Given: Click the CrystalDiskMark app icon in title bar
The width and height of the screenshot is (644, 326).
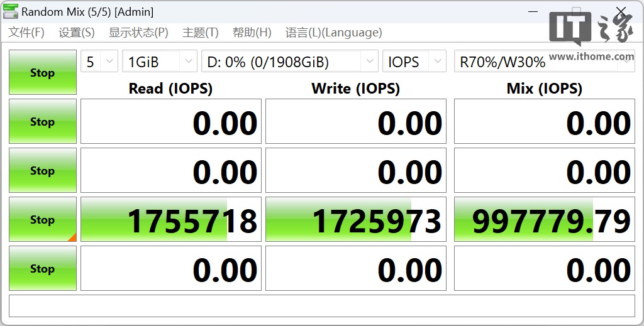Looking at the screenshot, I should coord(11,12).
